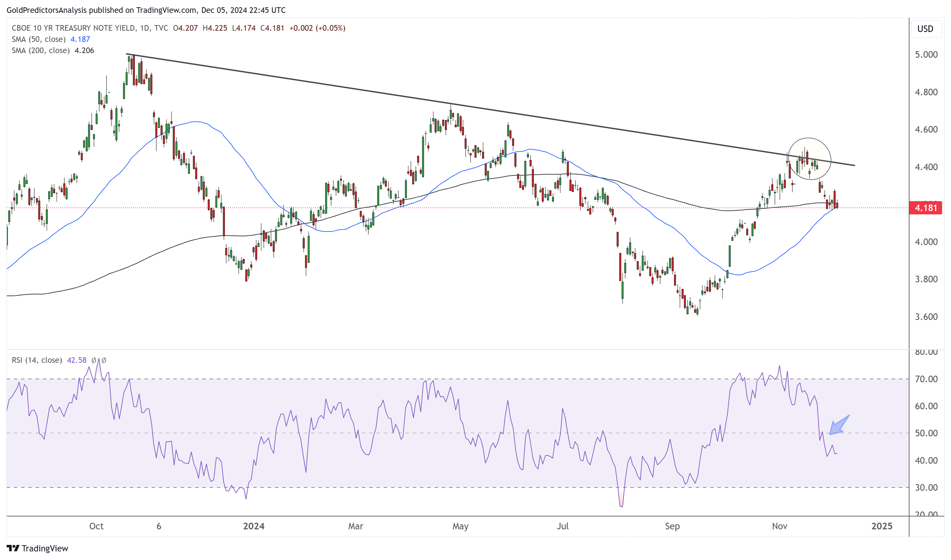Screen dimensions: 951x560
Task: Open the USD currency selector
Action: click(925, 29)
